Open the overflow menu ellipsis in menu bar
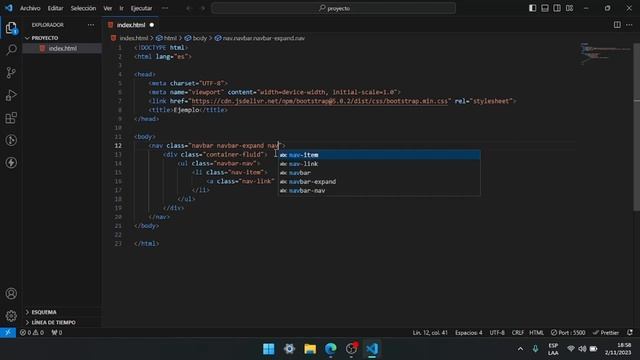Viewport: 640px width, 360px height. 165,8
